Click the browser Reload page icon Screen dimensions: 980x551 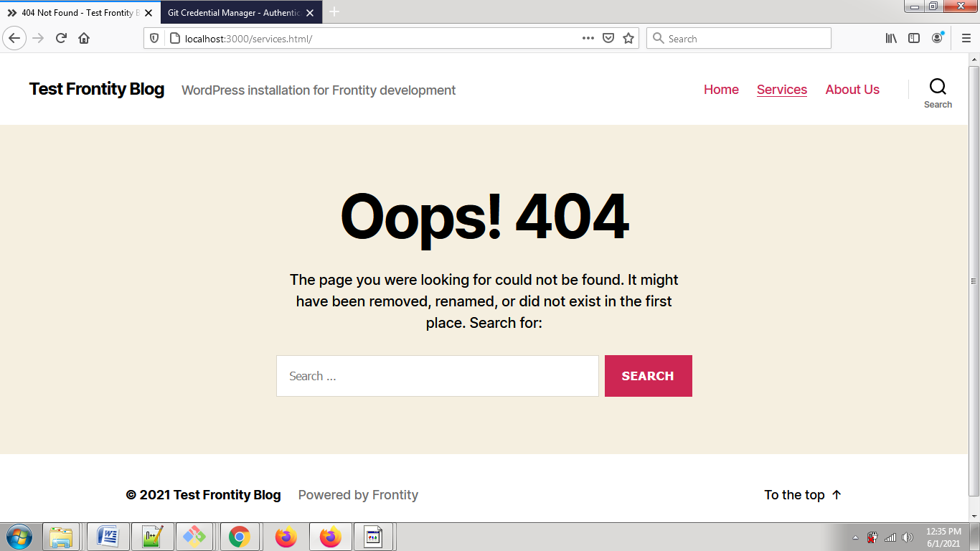click(x=61, y=39)
